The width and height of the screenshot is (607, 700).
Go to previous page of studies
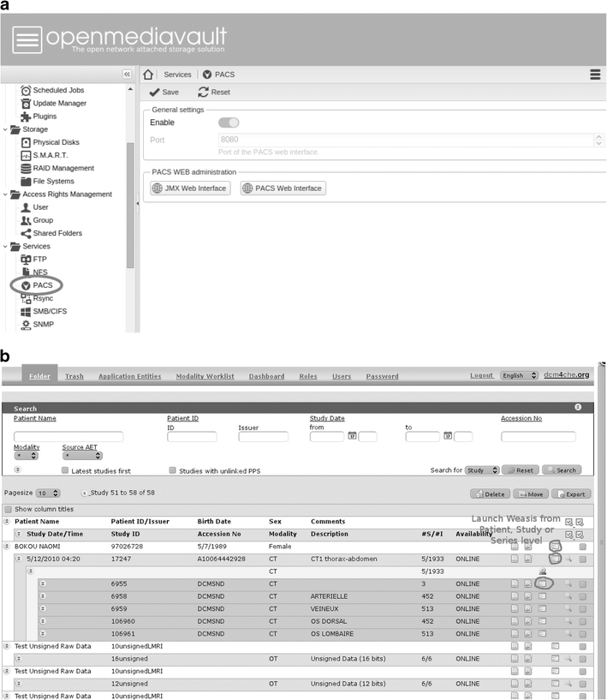tap(84, 494)
